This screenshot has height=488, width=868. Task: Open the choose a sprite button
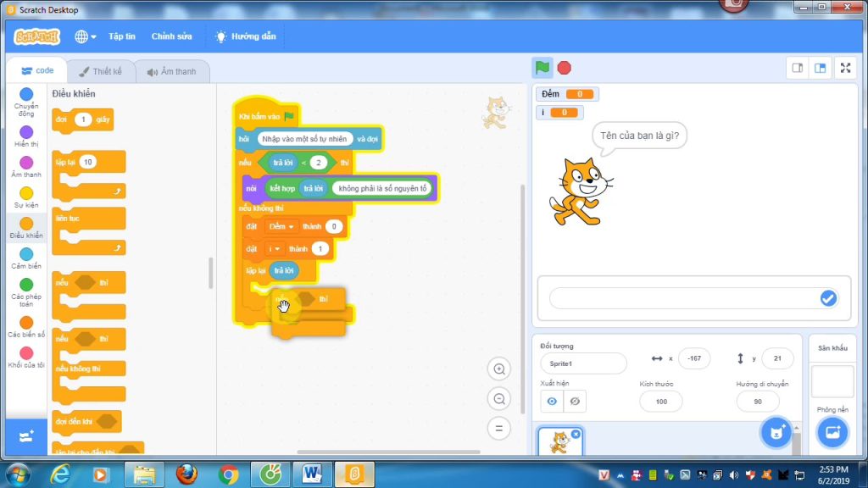(775, 432)
